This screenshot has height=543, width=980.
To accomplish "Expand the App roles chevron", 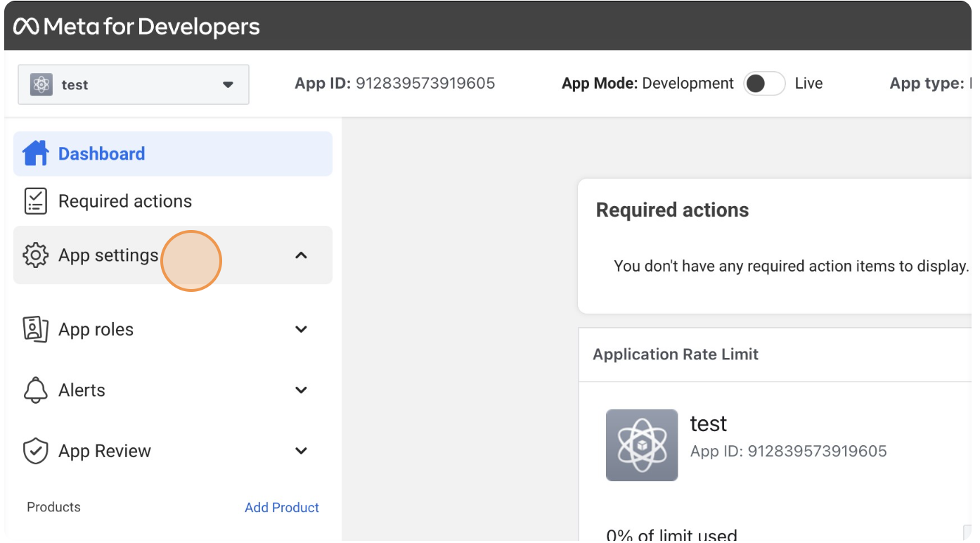I will click(x=301, y=329).
